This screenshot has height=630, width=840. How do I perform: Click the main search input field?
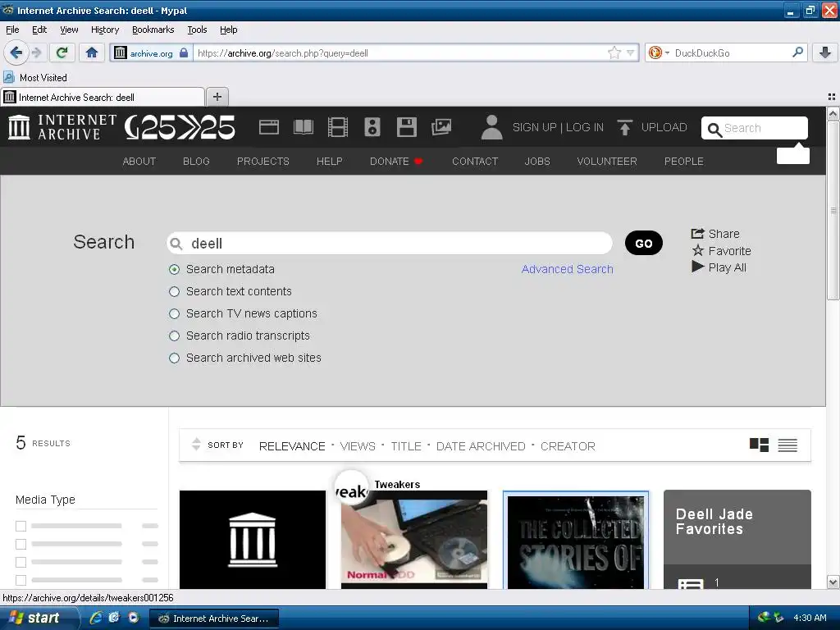click(x=390, y=243)
